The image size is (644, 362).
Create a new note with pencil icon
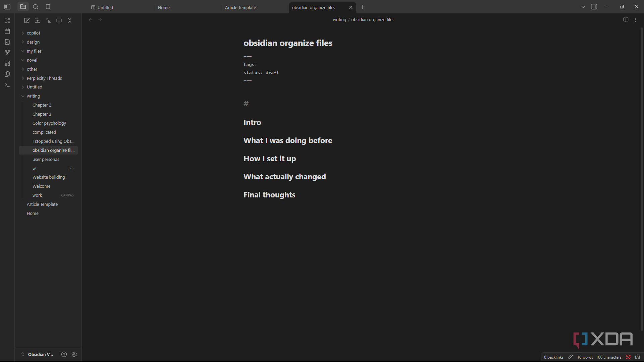click(27, 20)
